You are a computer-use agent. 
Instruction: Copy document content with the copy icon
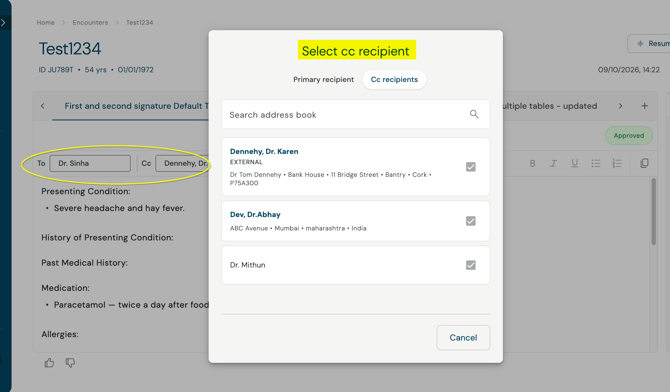click(x=644, y=163)
